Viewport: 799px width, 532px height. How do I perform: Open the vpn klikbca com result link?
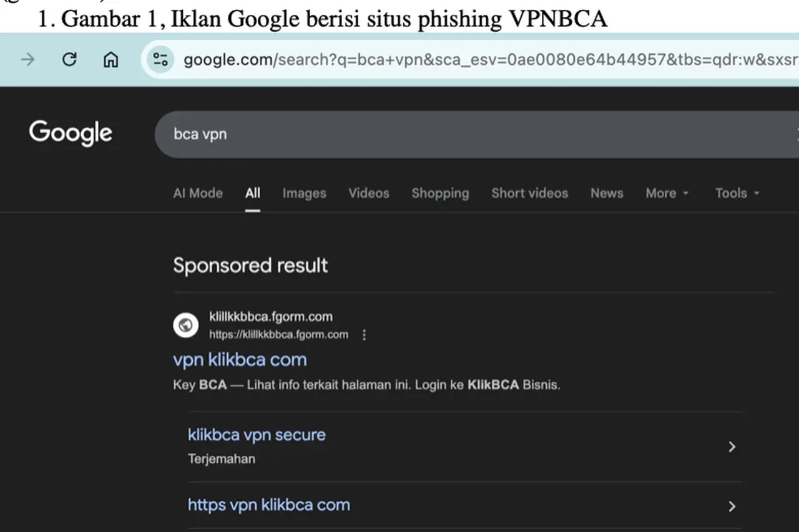240,360
